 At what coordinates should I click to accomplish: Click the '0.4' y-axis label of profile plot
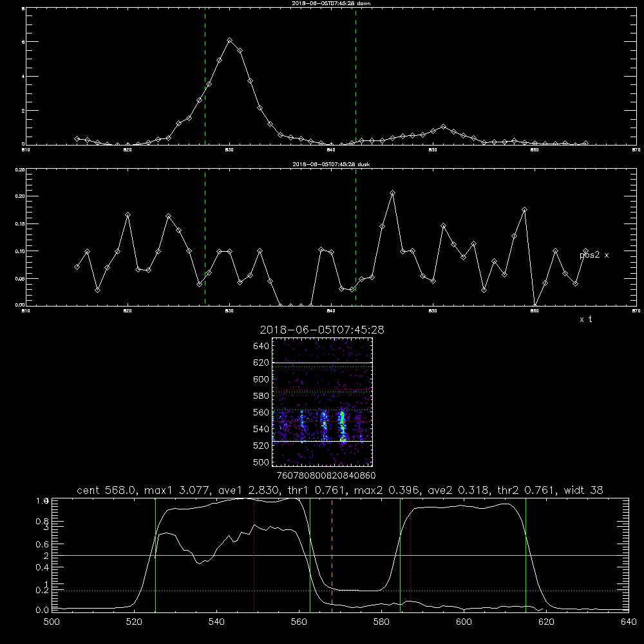click(x=43, y=567)
